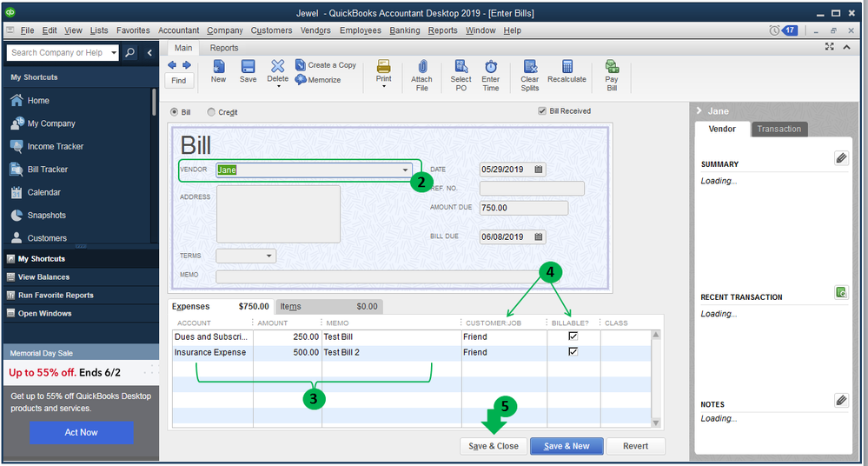This screenshot has width=868, height=466.
Task: Uncheck billable for Test Bill row
Action: point(573,336)
